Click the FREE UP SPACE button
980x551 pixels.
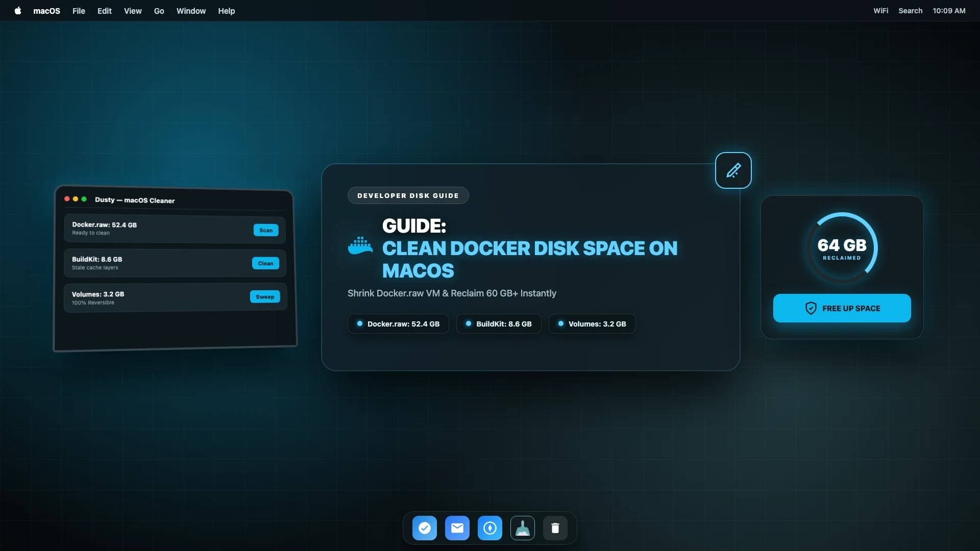pyautogui.click(x=842, y=308)
